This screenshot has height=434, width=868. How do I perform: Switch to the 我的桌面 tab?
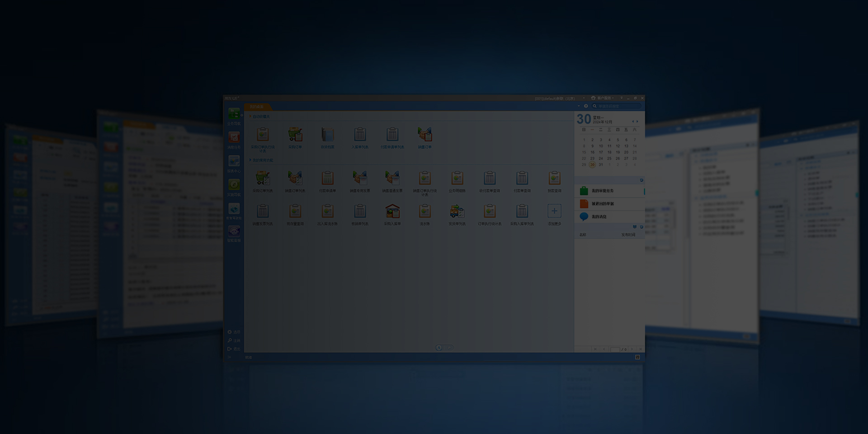coord(257,107)
